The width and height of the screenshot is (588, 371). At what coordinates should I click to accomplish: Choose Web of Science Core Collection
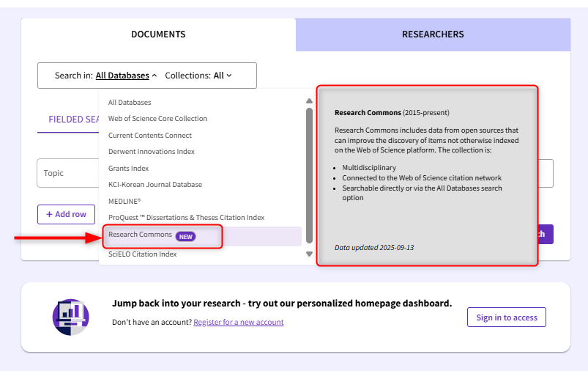pos(157,119)
